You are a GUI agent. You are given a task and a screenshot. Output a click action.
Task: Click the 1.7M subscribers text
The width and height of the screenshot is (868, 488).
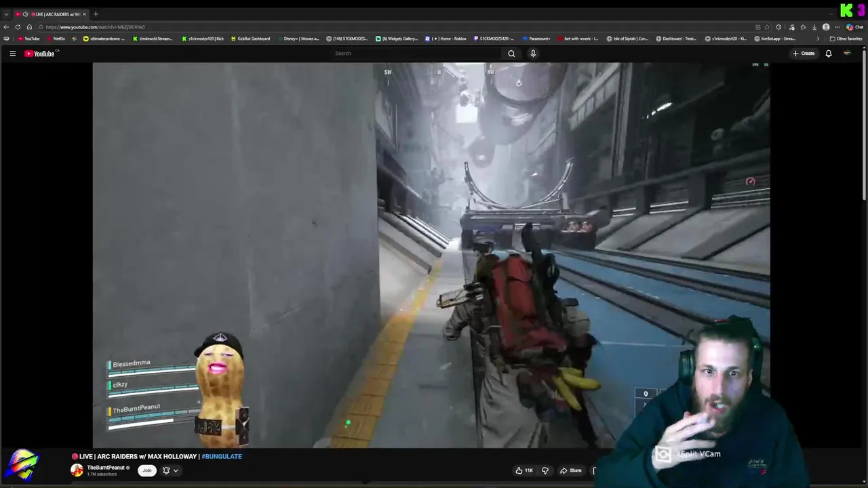102,474
